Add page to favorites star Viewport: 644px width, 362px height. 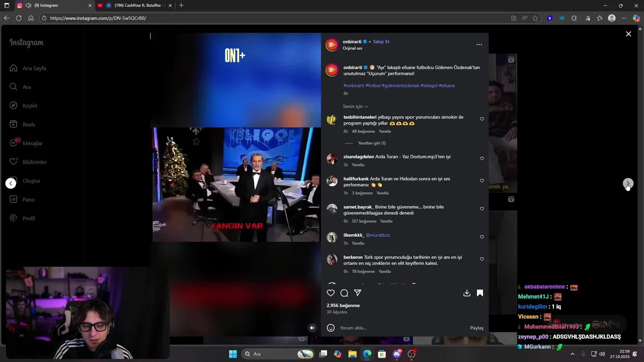[x=535, y=18]
